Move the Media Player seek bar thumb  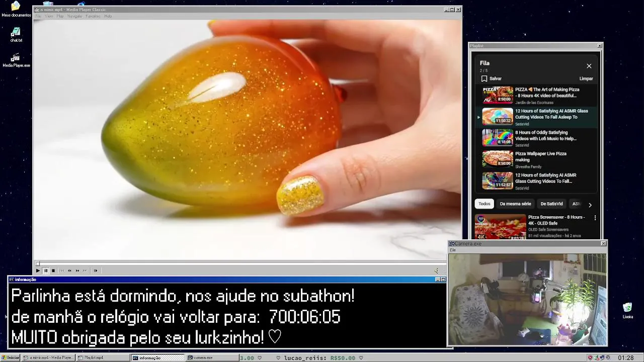(x=38, y=263)
